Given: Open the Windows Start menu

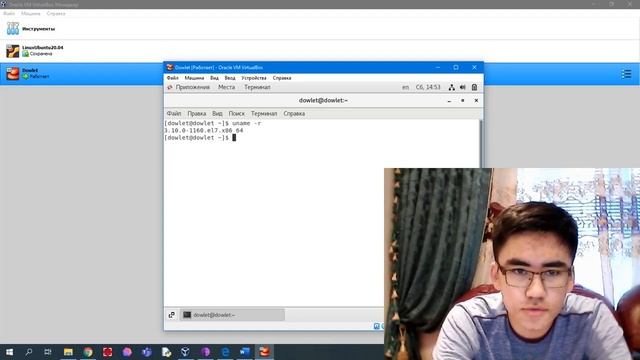Looking at the screenshot, I should (x=9, y=352).
